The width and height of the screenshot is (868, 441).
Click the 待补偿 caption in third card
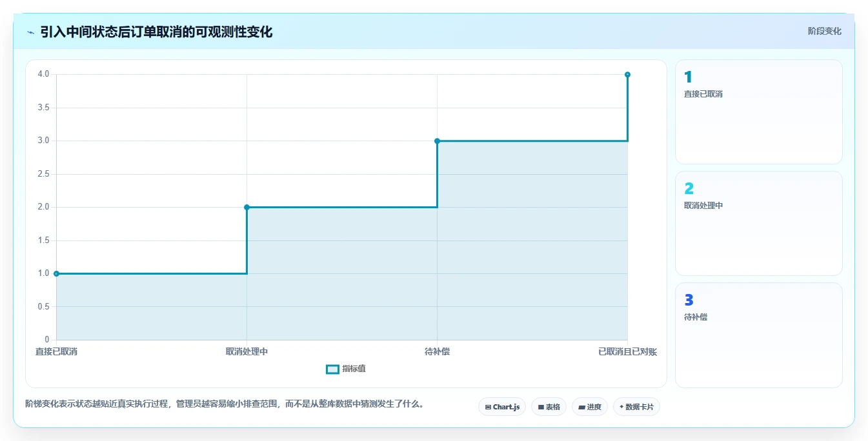[x=696, y=317]
